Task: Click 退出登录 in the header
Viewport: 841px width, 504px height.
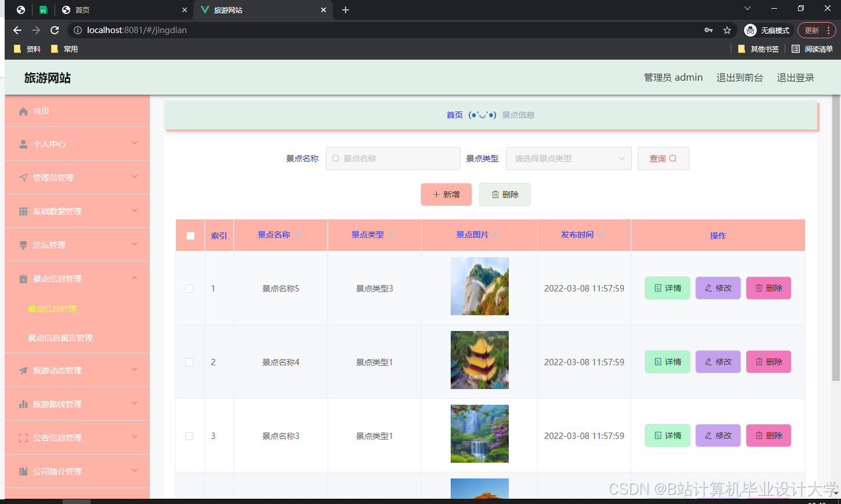Action: [x=796, y=78]
